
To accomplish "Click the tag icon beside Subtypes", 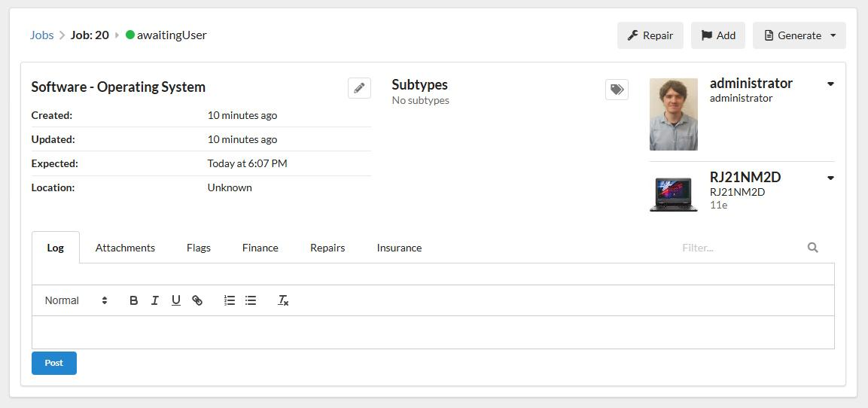I will (617, 90).
